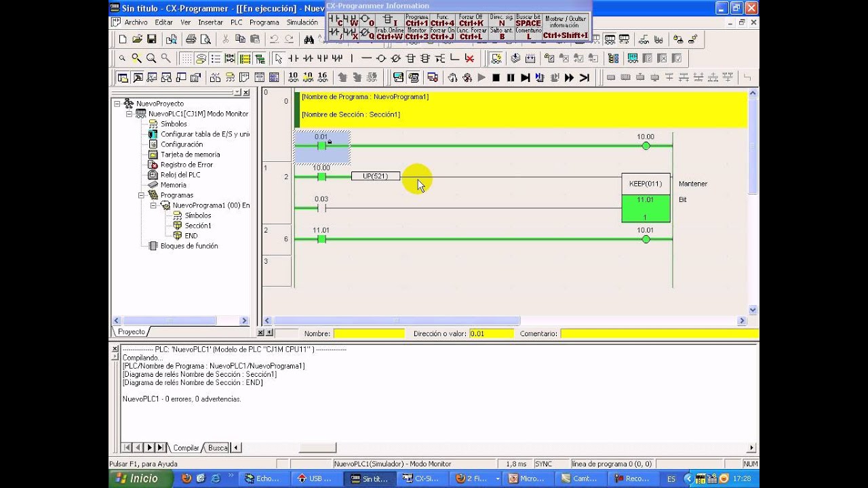Viewport: 868px width, 488px height.
Task: Click the continuous step double-arrow icon
Action: [x=569, y=77]
